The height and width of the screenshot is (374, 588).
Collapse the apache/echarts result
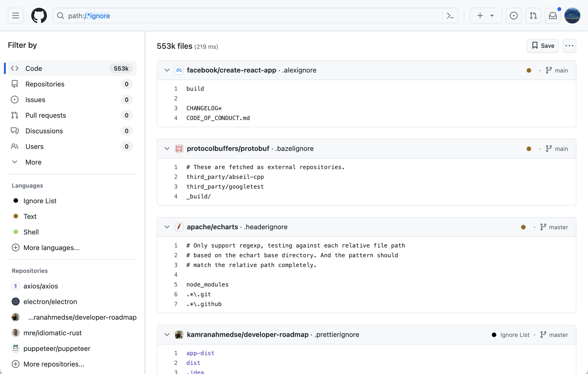167,227
